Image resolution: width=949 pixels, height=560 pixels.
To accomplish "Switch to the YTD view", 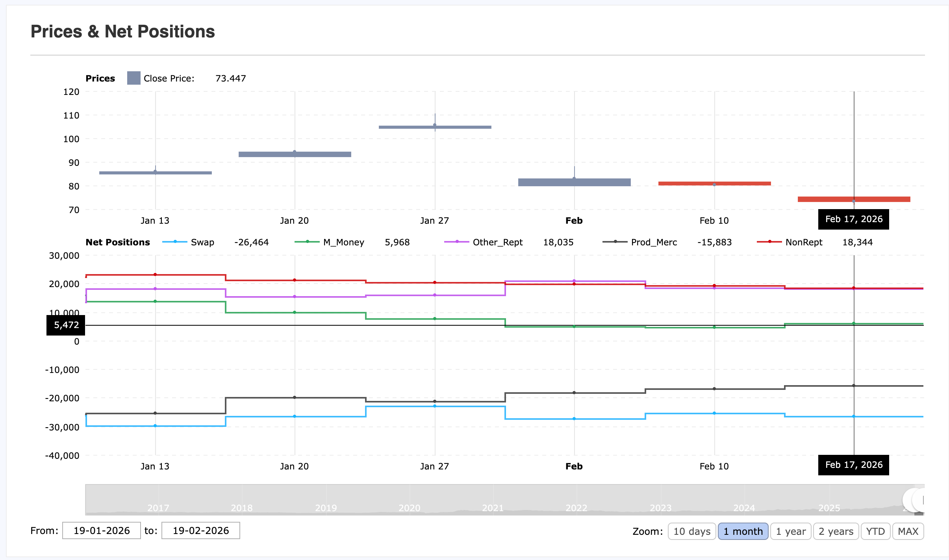I will pos(875,531).
